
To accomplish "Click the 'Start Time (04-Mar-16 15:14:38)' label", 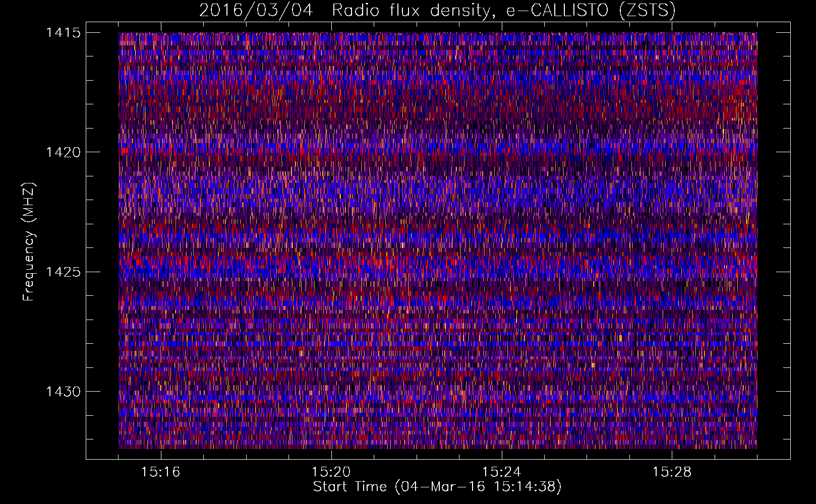I will pyautogui.click(x=437, y=487).
